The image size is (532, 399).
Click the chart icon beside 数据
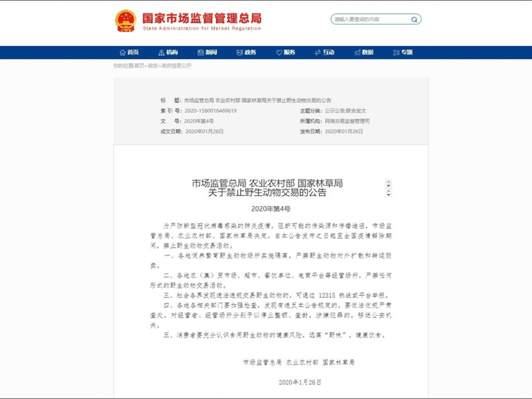pos(357,53)
